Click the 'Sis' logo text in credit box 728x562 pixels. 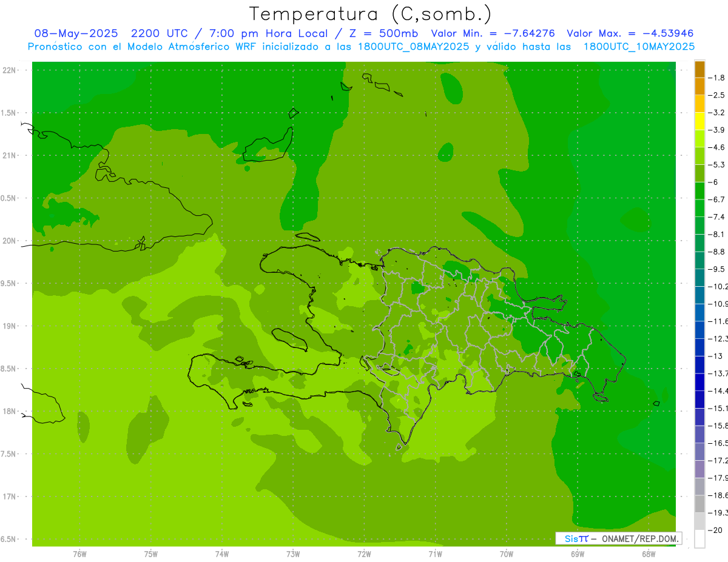(570, 538)
